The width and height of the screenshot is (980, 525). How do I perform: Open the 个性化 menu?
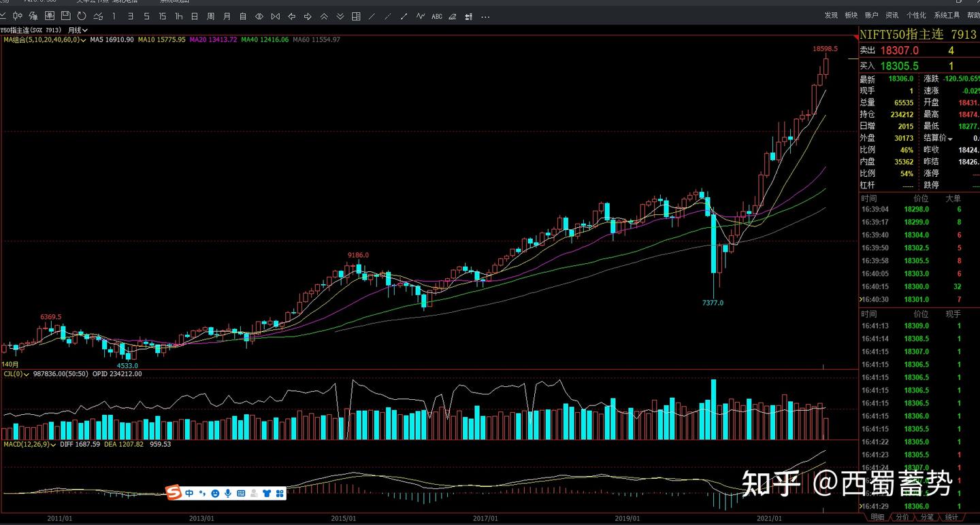tap(916, 16)
